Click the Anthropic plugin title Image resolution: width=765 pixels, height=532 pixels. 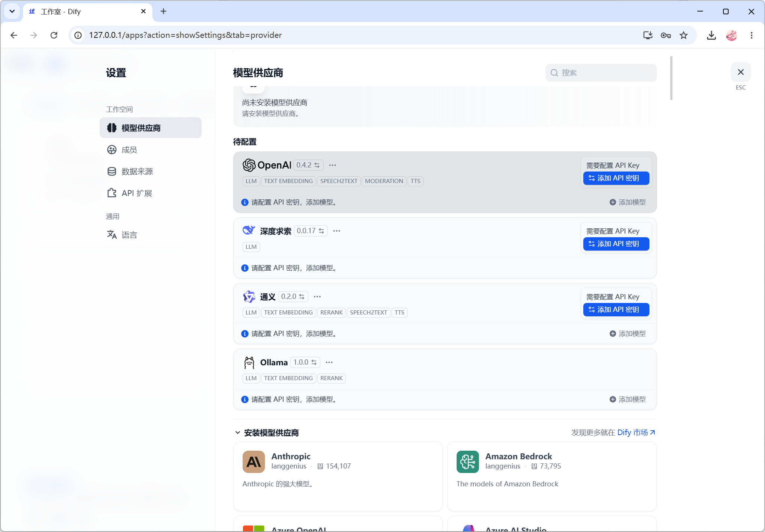[x=291, y=456]
